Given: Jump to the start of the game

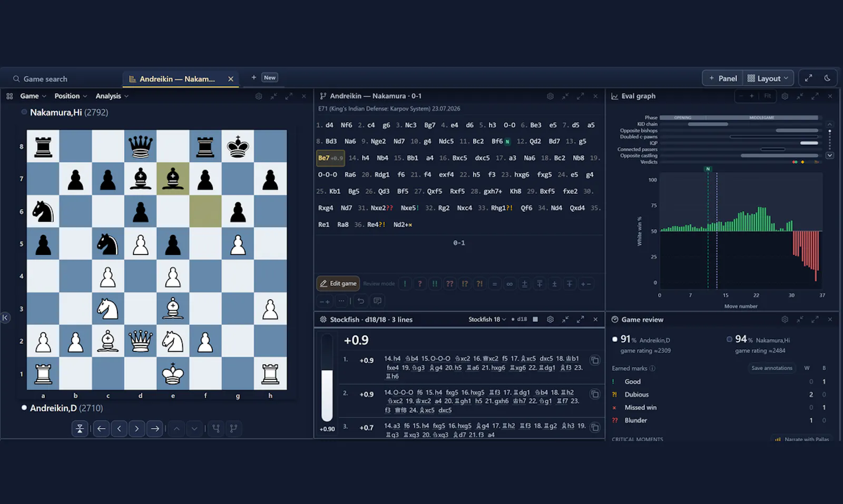Looking at the screenshot, I should (x=101, y=429).
